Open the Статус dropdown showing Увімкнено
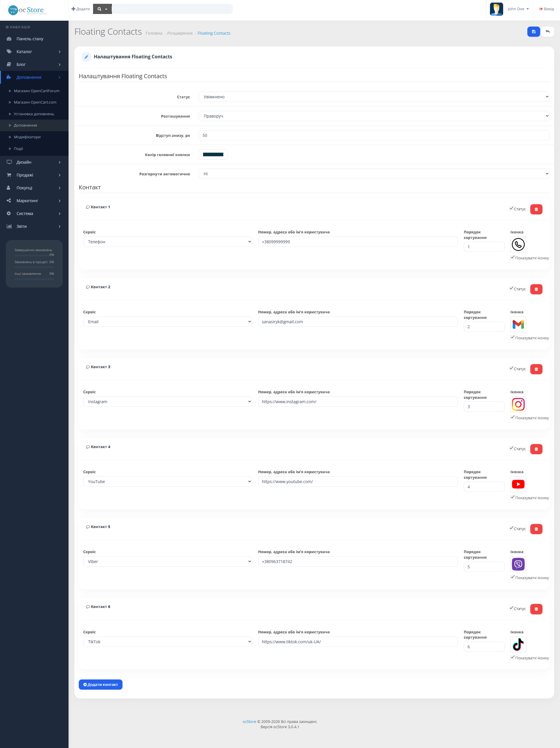560x748 pixels. click(x=374, y=97)
